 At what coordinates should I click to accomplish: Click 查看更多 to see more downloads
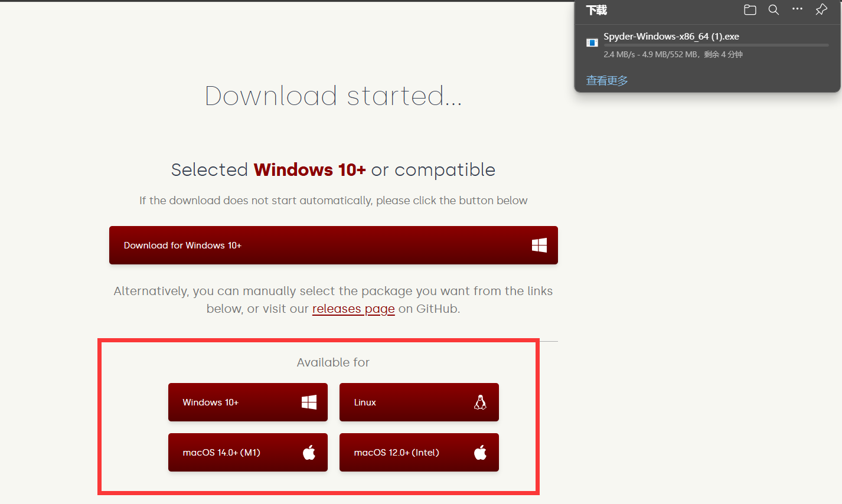click(607, 81)
